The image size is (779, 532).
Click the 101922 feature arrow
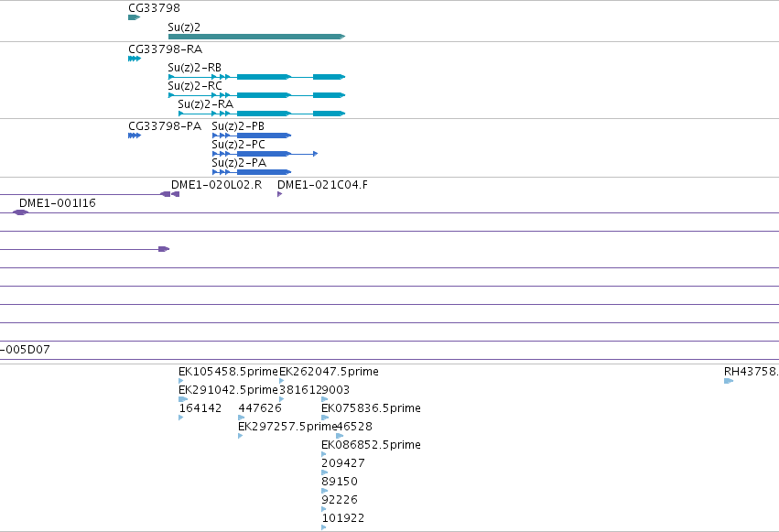coord(324,527)
